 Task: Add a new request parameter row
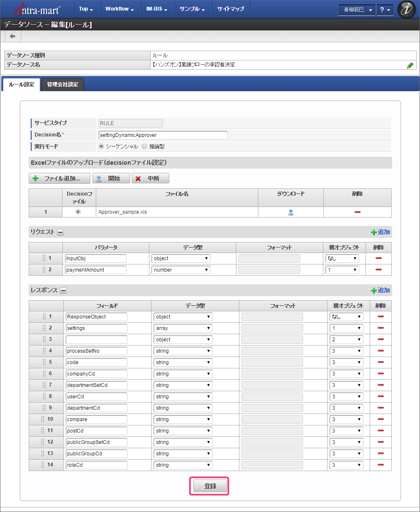point(380,232)
